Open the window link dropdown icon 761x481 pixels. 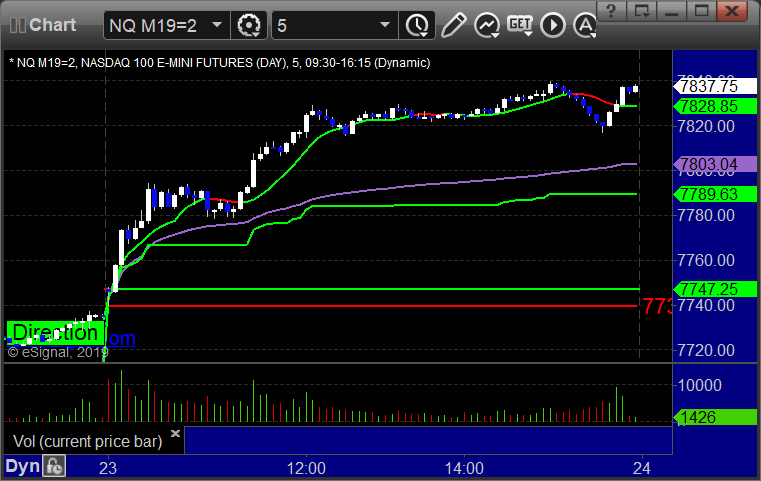click(642, 11)
